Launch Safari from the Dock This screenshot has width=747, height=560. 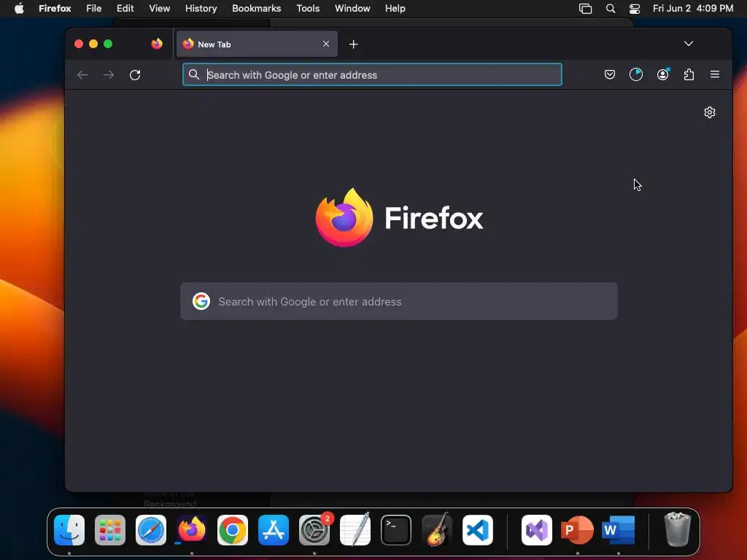tap(151, 530)
